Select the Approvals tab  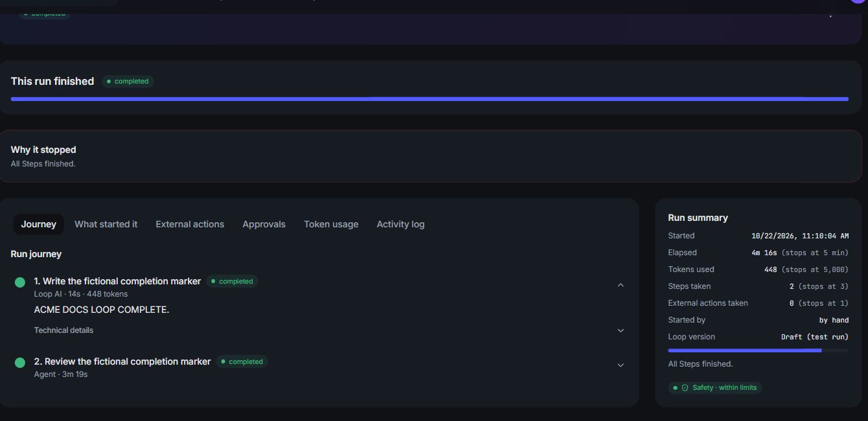(264, 224)
